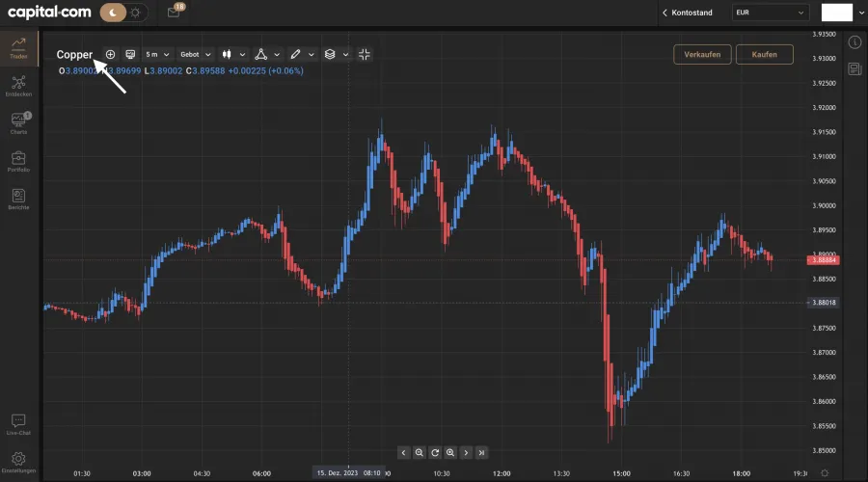868x482 pixels.
Task: Open Live-Chat from the sidebar
Action: coord(18,425)
